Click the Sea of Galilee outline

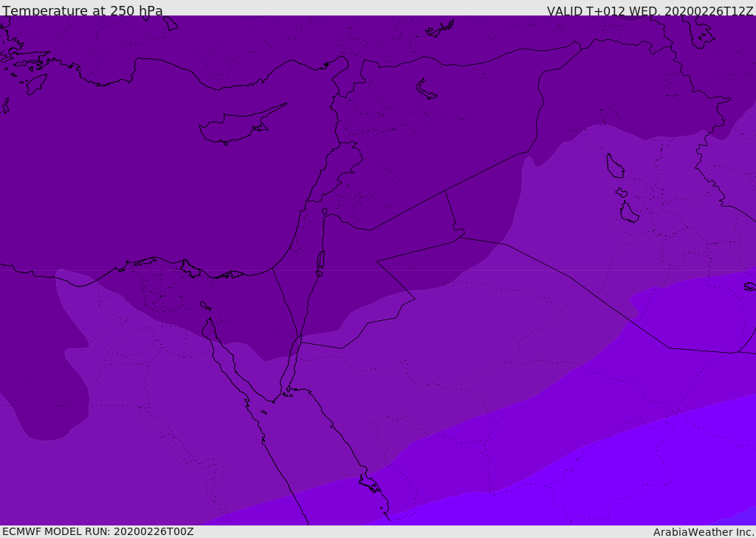[325, 212]
